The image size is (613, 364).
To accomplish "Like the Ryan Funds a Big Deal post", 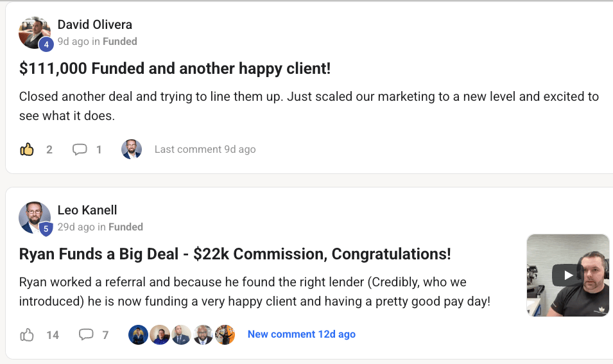I will click(27, 334).
